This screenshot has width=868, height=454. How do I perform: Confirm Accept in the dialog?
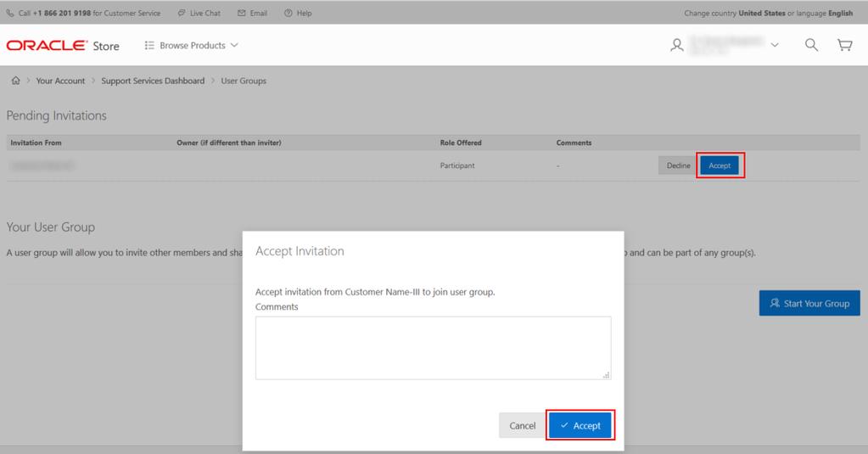point(580,426)
